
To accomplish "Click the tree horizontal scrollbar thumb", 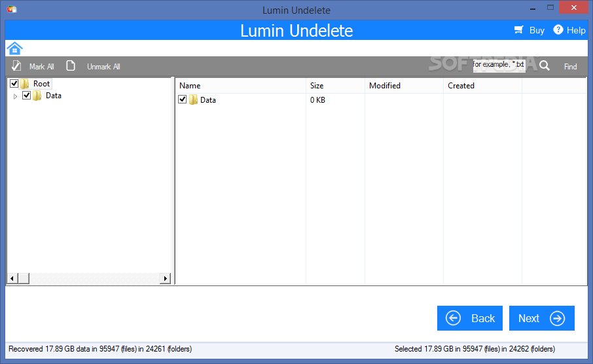I will (23, 279).
